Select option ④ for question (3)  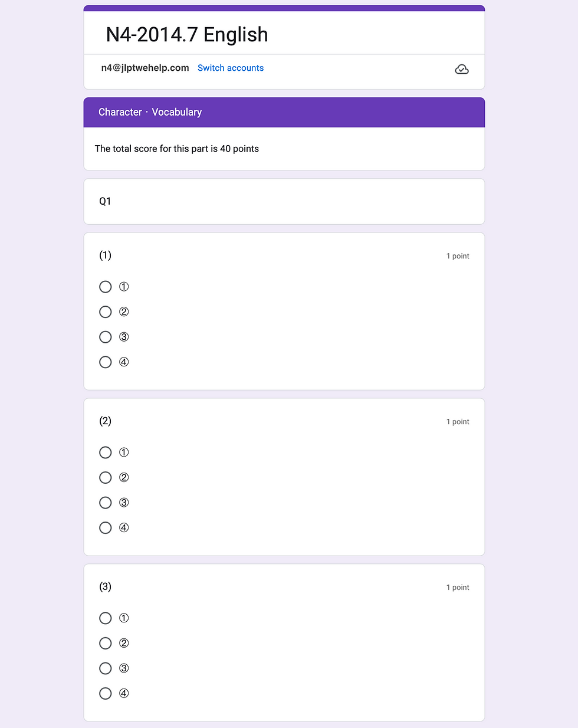[106, 694]
